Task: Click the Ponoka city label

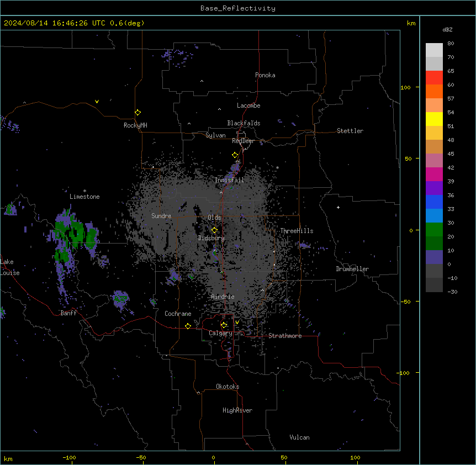Action: click(x=265, y=75)
